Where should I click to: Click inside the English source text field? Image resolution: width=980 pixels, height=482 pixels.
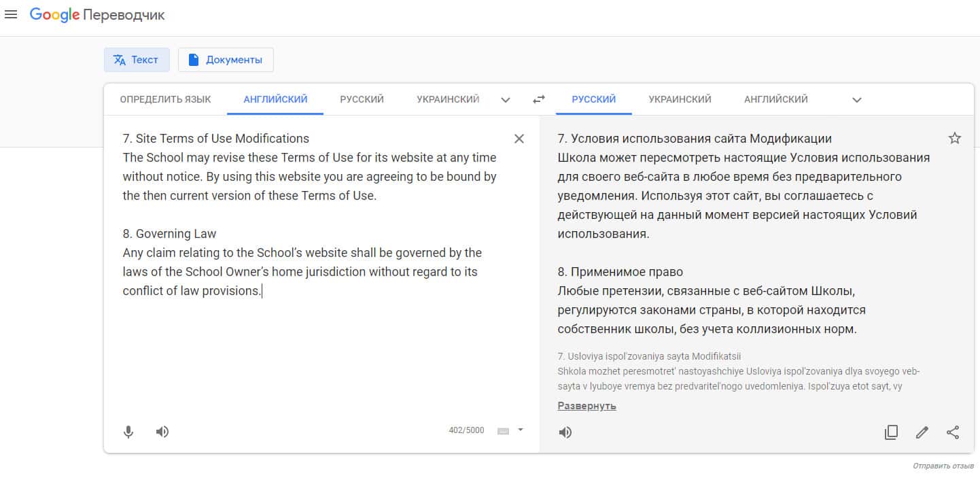click(x=313, y=340)
